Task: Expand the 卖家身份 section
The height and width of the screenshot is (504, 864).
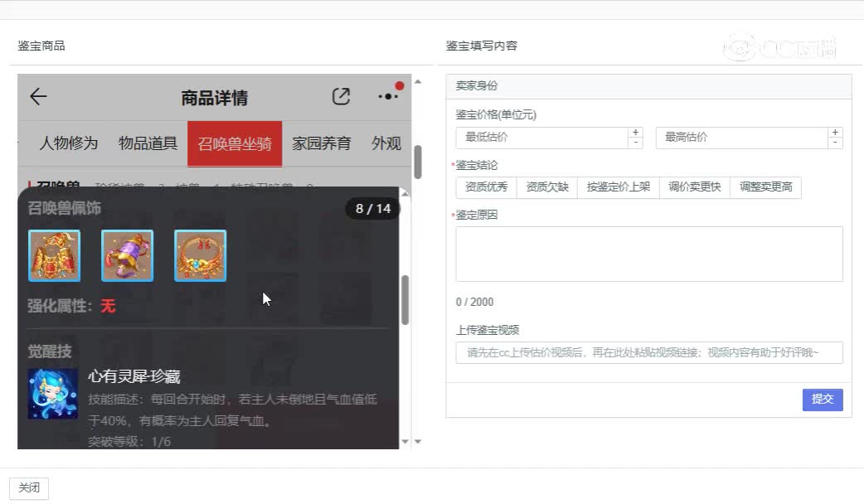Action: [649, 85]
